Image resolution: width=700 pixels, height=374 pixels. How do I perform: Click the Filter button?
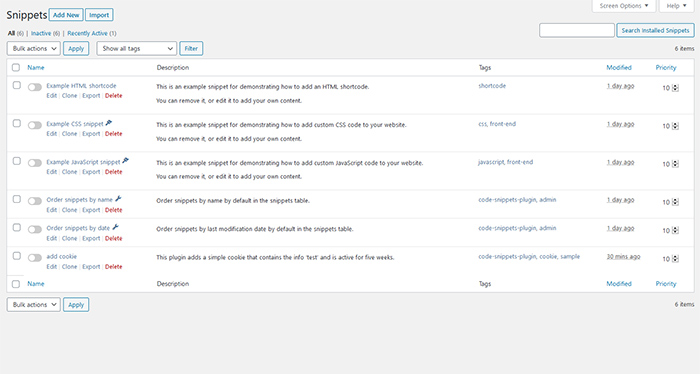point(191,49)
